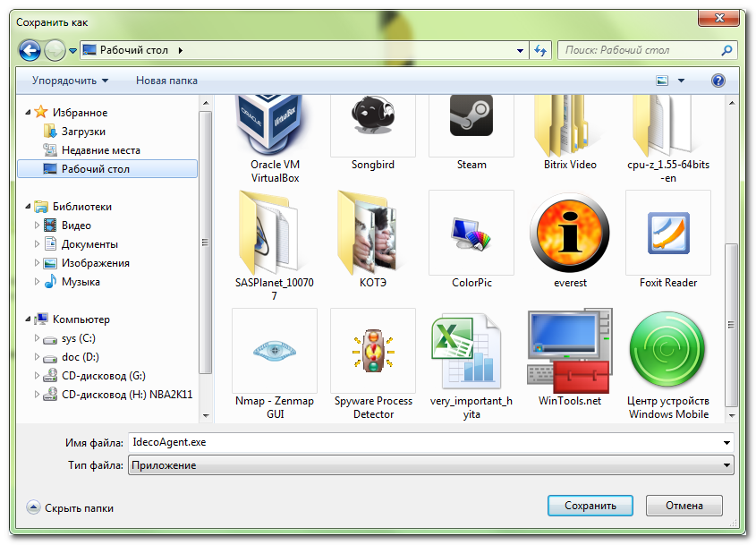The image size is (756, 545).
Task: Select Рабочий стол in the sidebar
Action: pyautogui.click(x=107, y=169)
